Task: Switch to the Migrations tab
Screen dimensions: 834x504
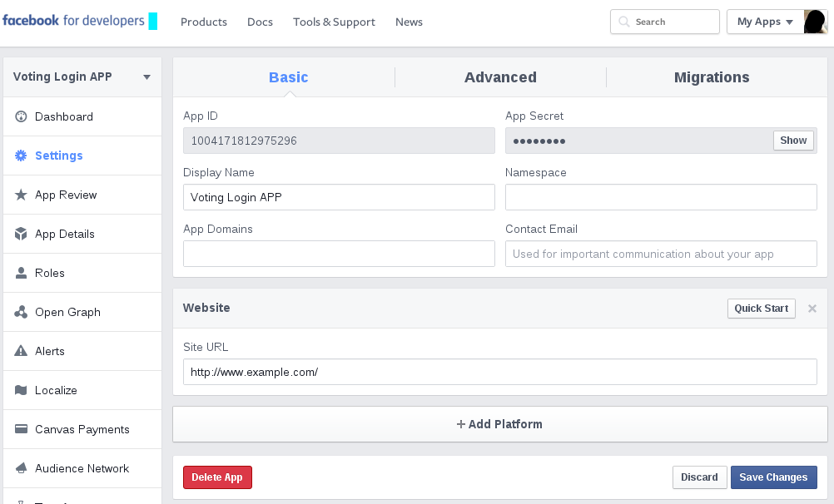Action: point(712,77)
